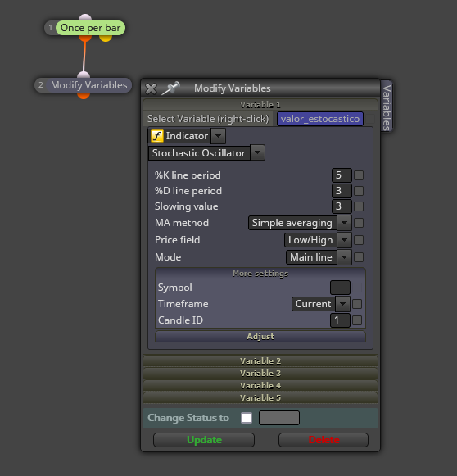Toggle checkbox next to valor_estocastico variable
Viewport: 457px width, 476px height.
369,119
